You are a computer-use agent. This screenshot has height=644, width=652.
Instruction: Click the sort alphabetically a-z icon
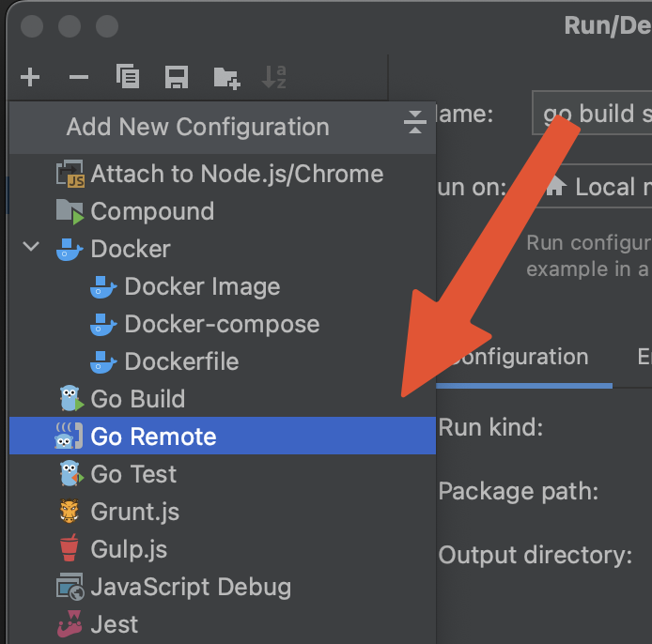coord(274,77)
